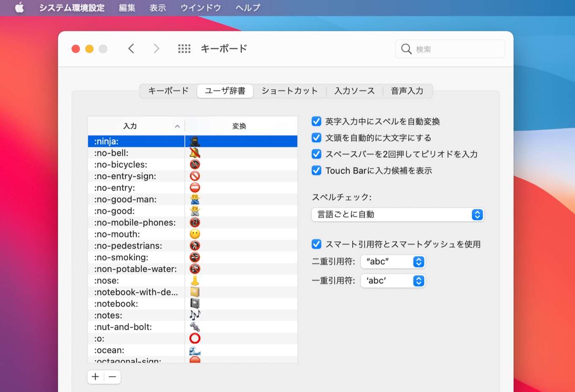Sort by the 入力 column header
Screen dimensions: 575x392
tap(136, 126)
